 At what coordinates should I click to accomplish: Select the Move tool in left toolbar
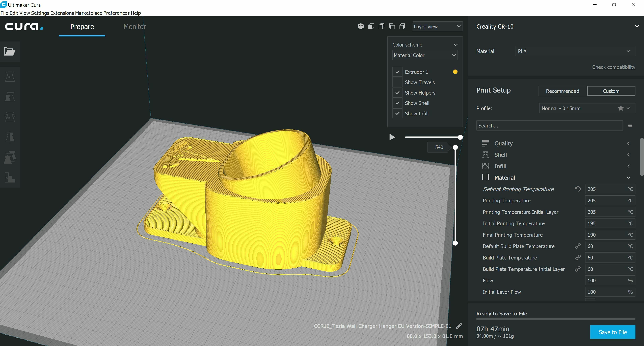coord(10,77)
